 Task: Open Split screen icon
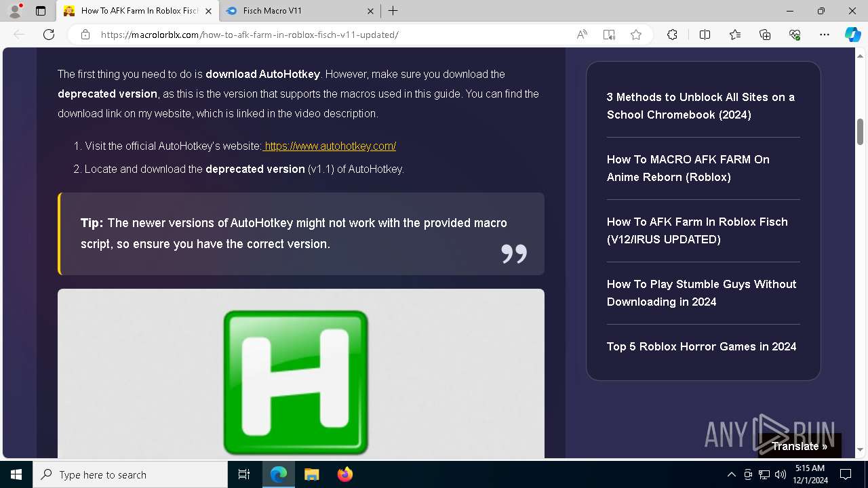[x=705, y=35]
